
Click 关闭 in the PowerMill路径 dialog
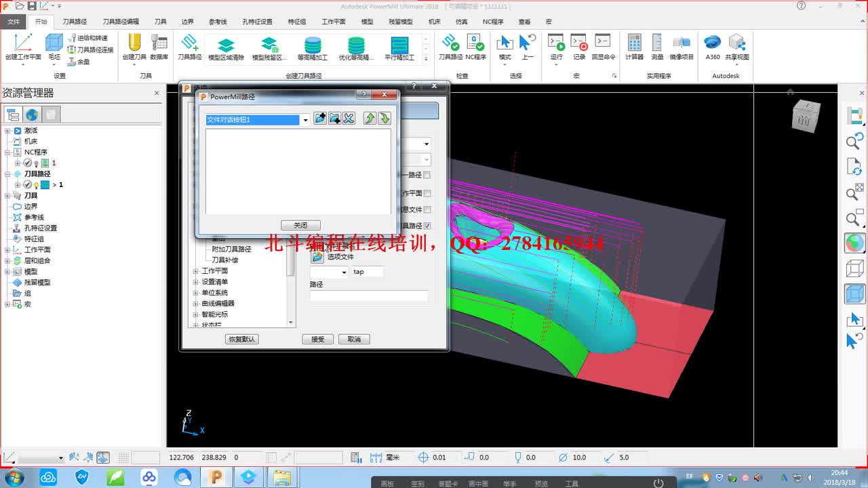300,225
